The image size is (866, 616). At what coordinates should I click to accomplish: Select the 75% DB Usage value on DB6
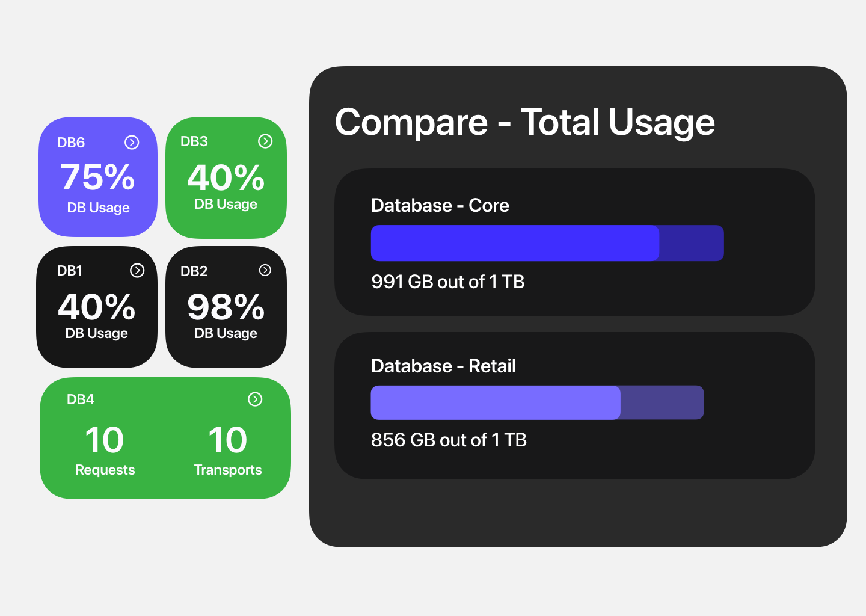(97, 178)
